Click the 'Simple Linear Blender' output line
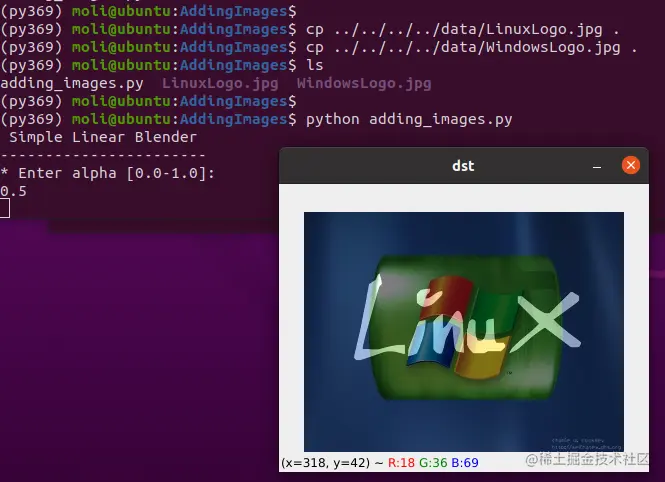 pos(103,137)
